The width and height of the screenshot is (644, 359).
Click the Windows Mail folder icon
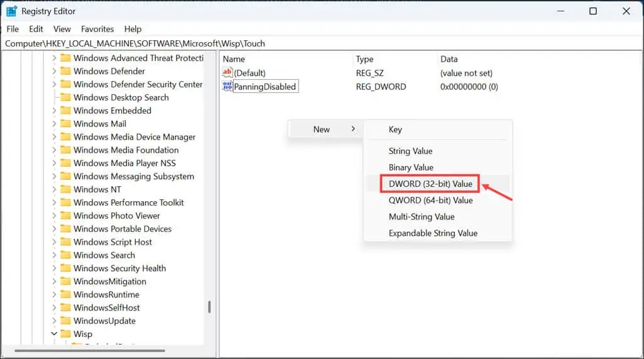[x=65, y=124]
